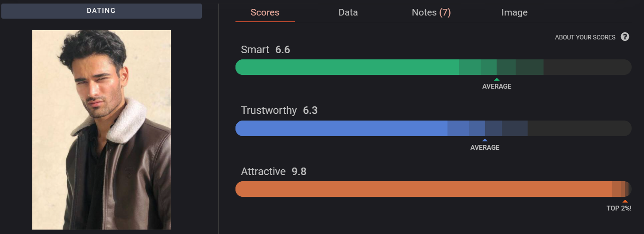Click the Trustworthy 6.3 score label

click(279, 110)
